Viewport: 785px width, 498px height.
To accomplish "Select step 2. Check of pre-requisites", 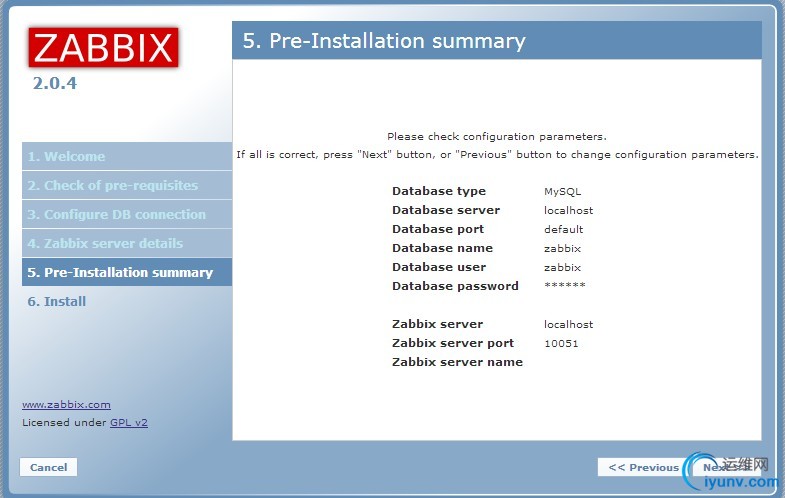I will [x=127, y=185].
